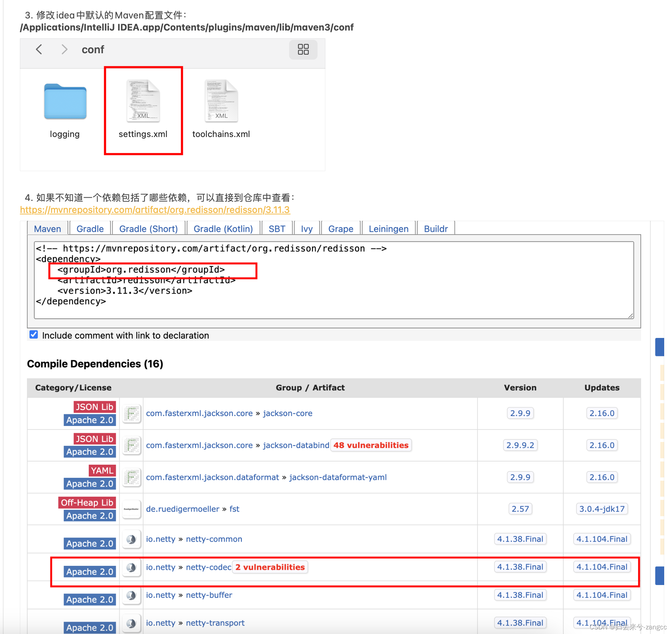Switch to the SBT tab
Screen dimensions: 672x634
(277, 229)
